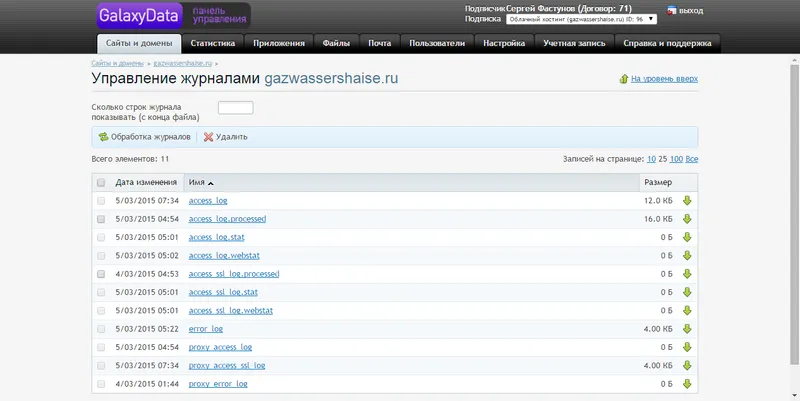Open the Приложения tab
The height and width of the screenshot is (401, 800).
pos(279,43)
